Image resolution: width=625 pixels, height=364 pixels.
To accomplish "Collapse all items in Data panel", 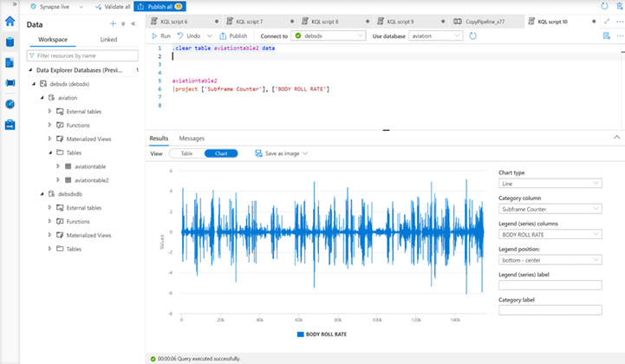I will pyautogui.click(x=123, y=24).
